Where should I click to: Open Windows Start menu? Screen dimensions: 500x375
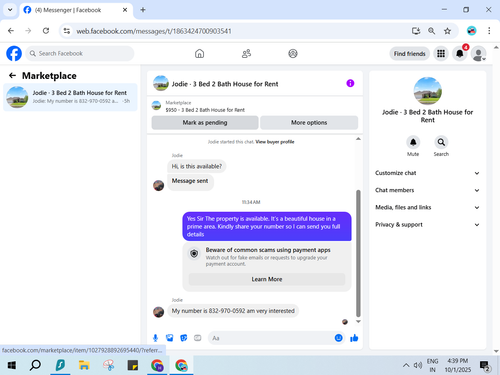tap(12, 365)
